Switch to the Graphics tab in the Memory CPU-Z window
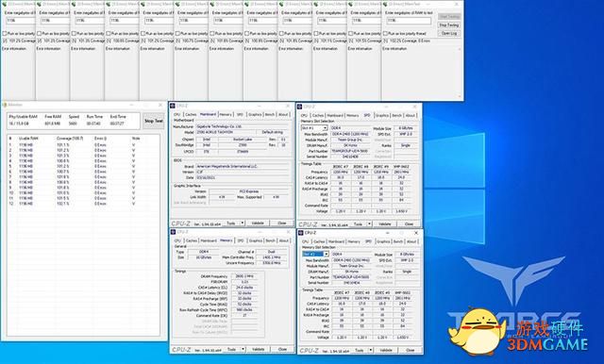 pyautogui.click(x=256, y=240)
